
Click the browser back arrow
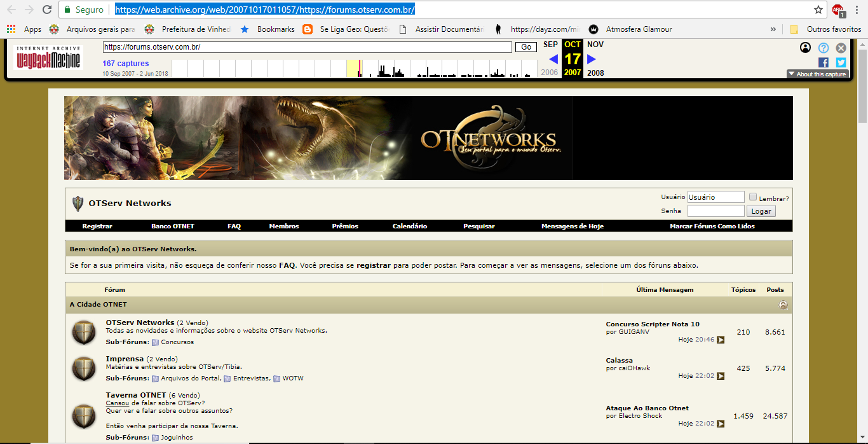[11, 10]
